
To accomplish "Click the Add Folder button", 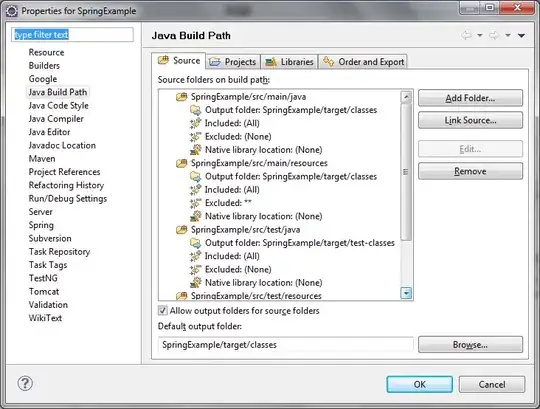I will pos(470,98).
